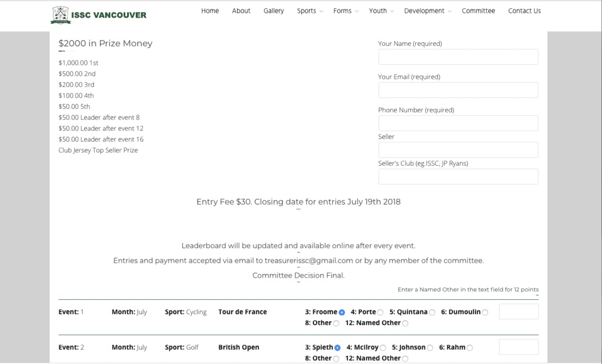Select 8: Other for Tour de France
This screenshot has width=602, height=364.
(x=336, y=323)
